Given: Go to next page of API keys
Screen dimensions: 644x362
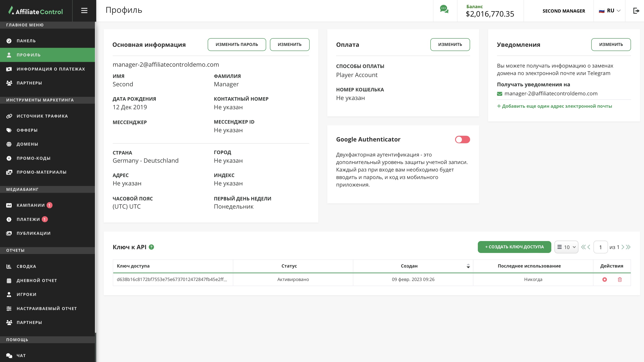Looking at the screenshot, I should point(623,247).
